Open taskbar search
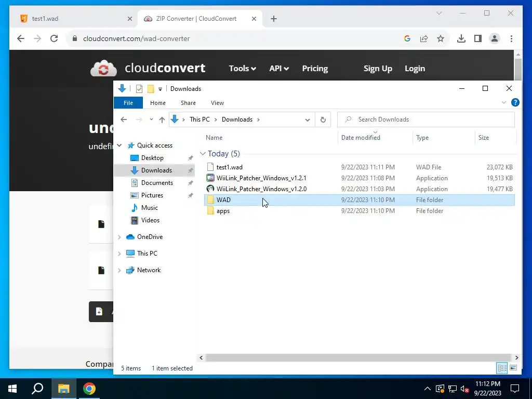532x399 pixels. 37,389
